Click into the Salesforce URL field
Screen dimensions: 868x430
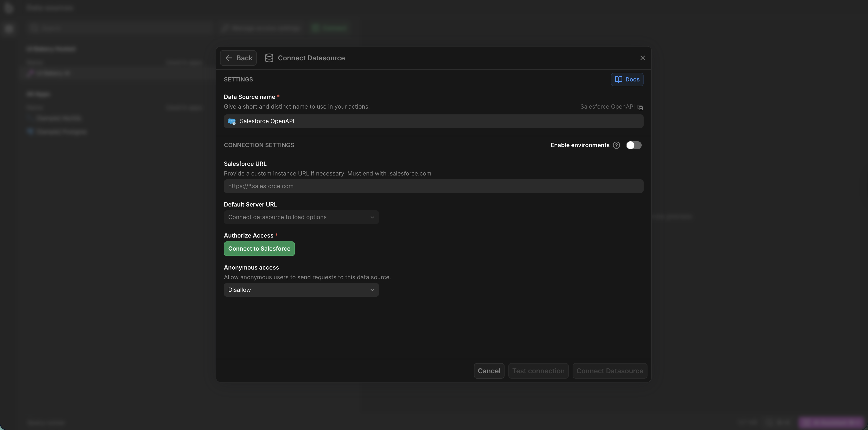click(433, 186)
